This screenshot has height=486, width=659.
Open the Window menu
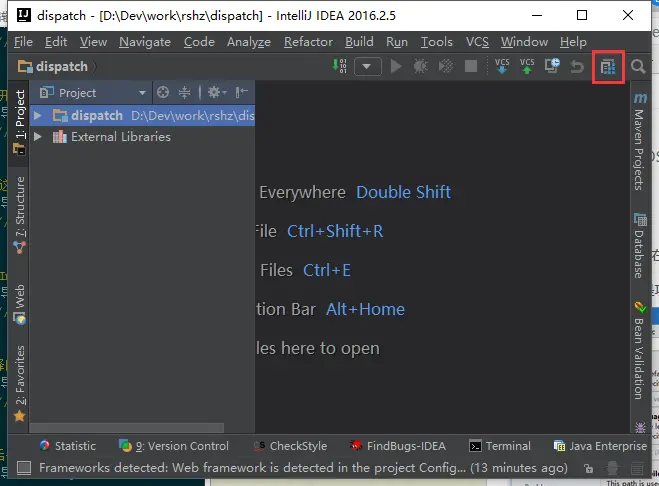tap(524, 42)
